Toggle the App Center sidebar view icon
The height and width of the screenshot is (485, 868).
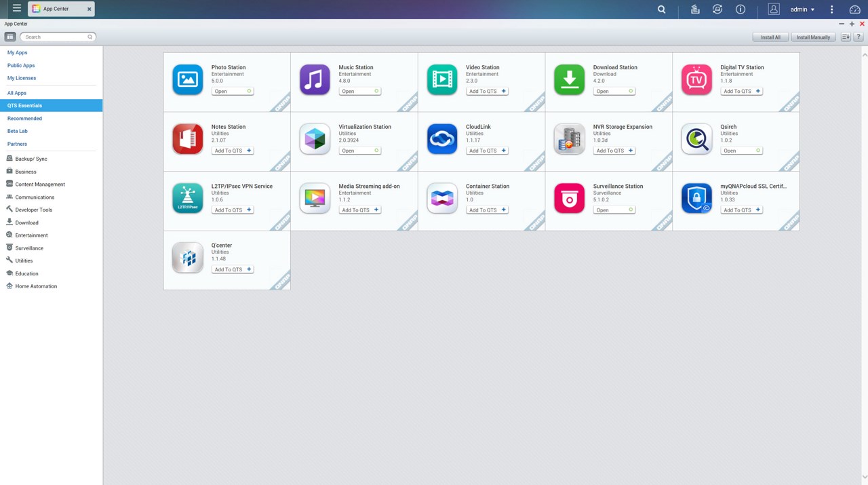[x=10, y=37]
